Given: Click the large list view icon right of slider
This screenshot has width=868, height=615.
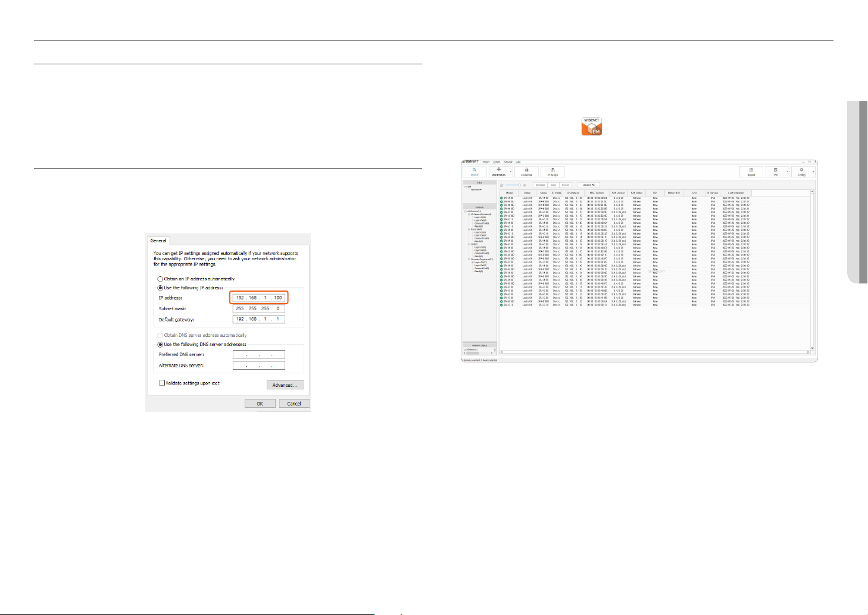Looking at the screenshot, I should tap(525, 185).
